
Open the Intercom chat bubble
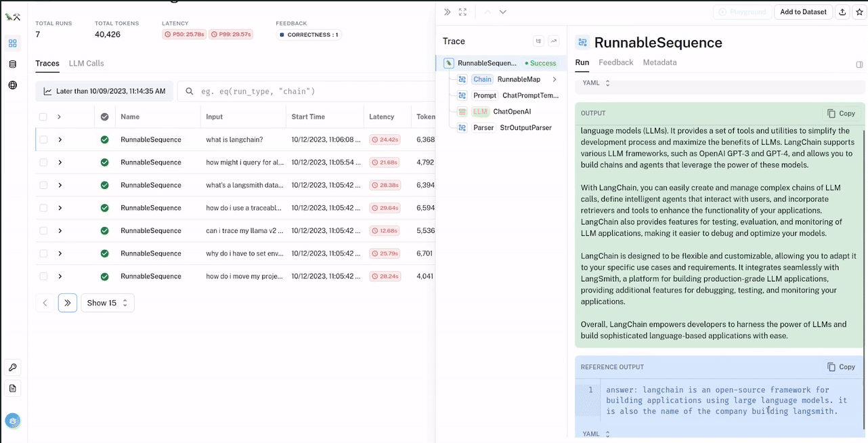point(13,420)
